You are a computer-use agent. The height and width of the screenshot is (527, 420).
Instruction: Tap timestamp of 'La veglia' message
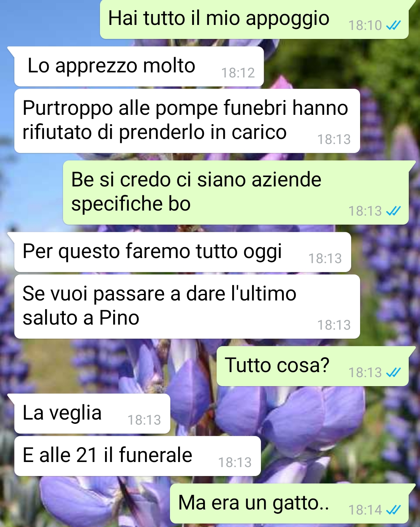click(x=144, y=420)
